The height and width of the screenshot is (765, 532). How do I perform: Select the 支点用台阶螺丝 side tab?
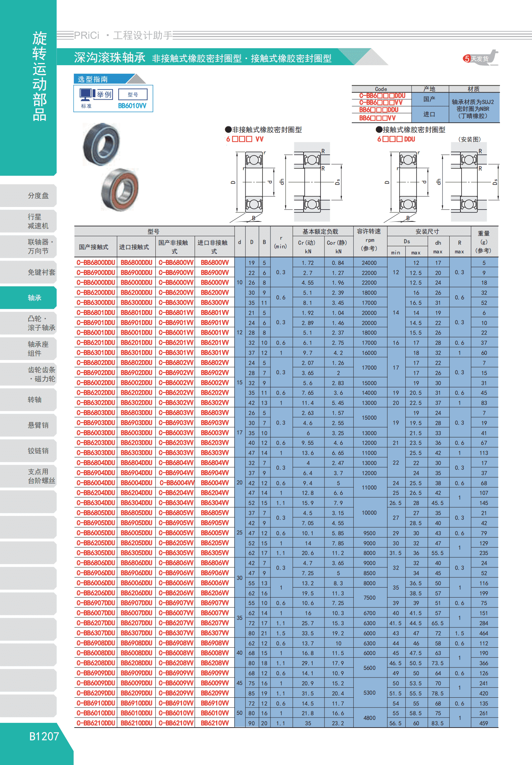pos(28,476)
